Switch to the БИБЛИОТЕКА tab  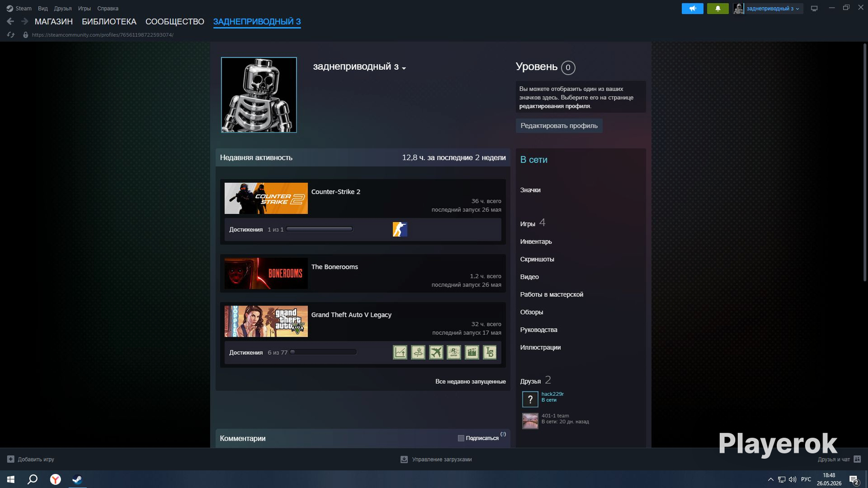tap(109, 21)
